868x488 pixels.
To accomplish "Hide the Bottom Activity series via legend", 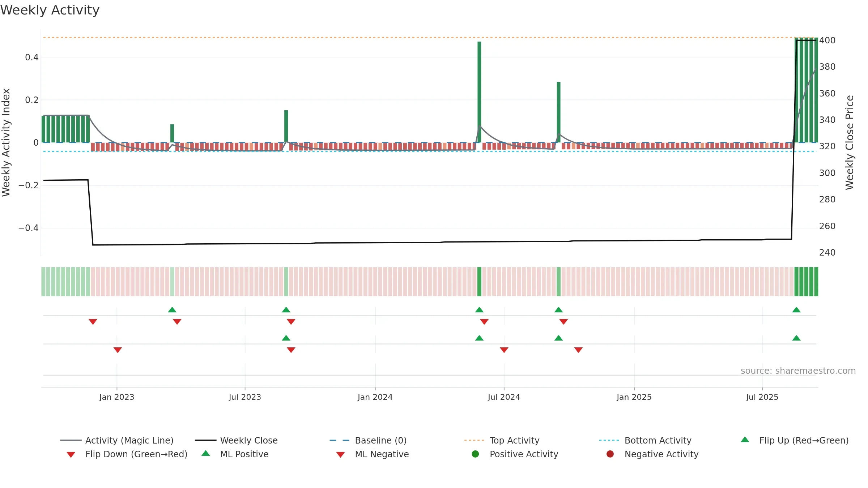I will (645, 440).
